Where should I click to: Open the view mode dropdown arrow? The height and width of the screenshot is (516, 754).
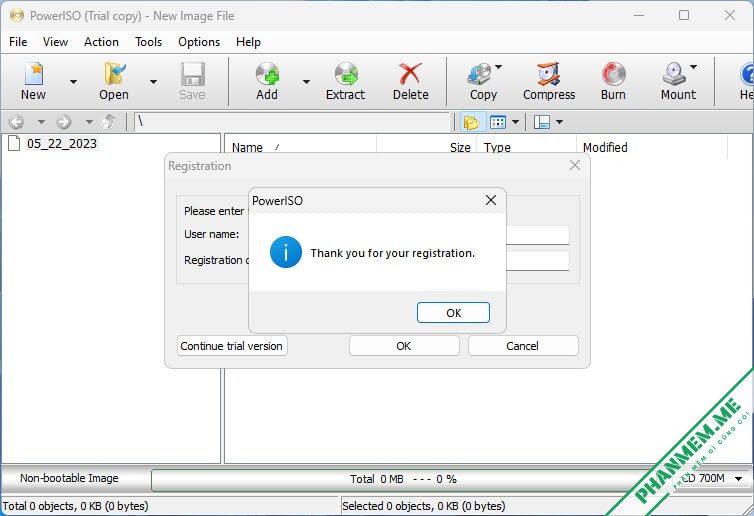click(x=515, y=122)
